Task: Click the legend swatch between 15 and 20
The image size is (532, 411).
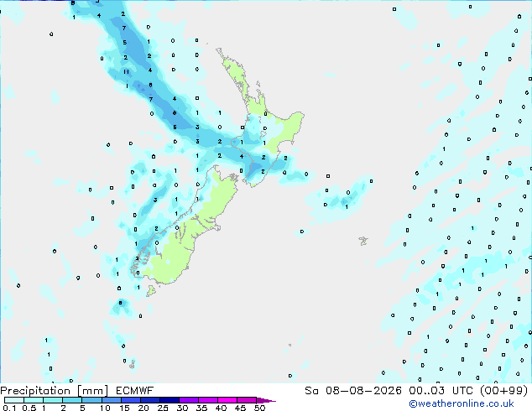Action: [130, 400]
